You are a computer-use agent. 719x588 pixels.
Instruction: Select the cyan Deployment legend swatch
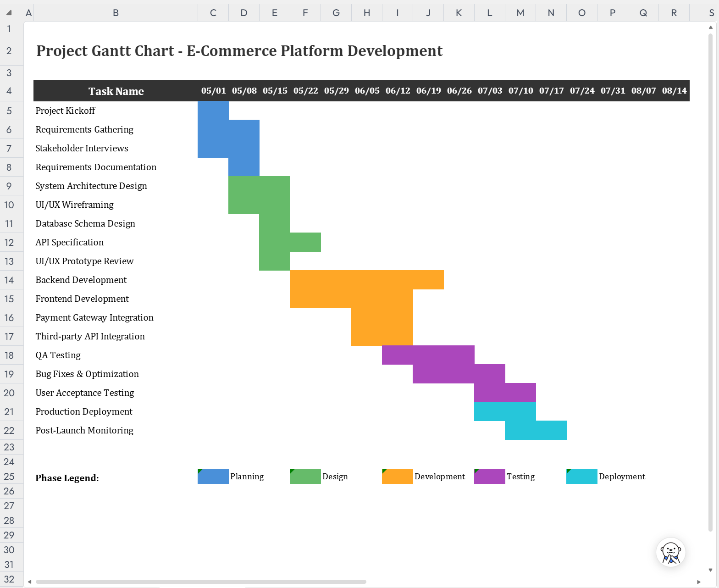582,477
